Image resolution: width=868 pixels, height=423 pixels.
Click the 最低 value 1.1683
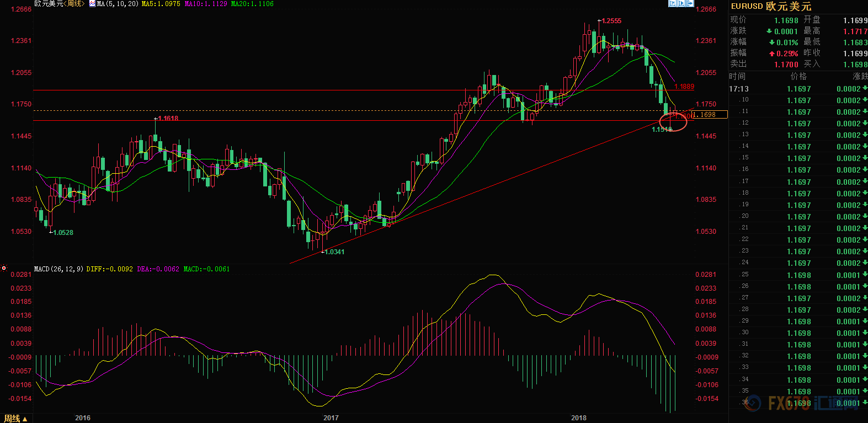coord(855,42)
